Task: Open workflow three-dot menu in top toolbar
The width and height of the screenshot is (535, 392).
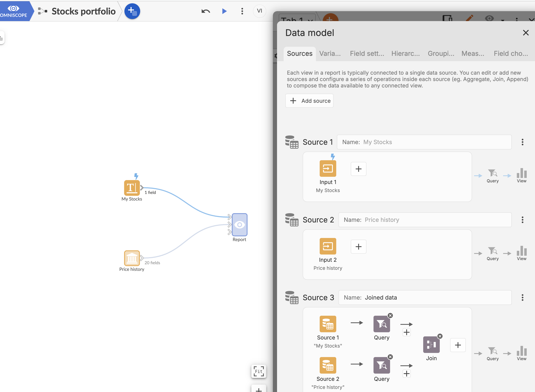Action: click(x=242, y=11)
